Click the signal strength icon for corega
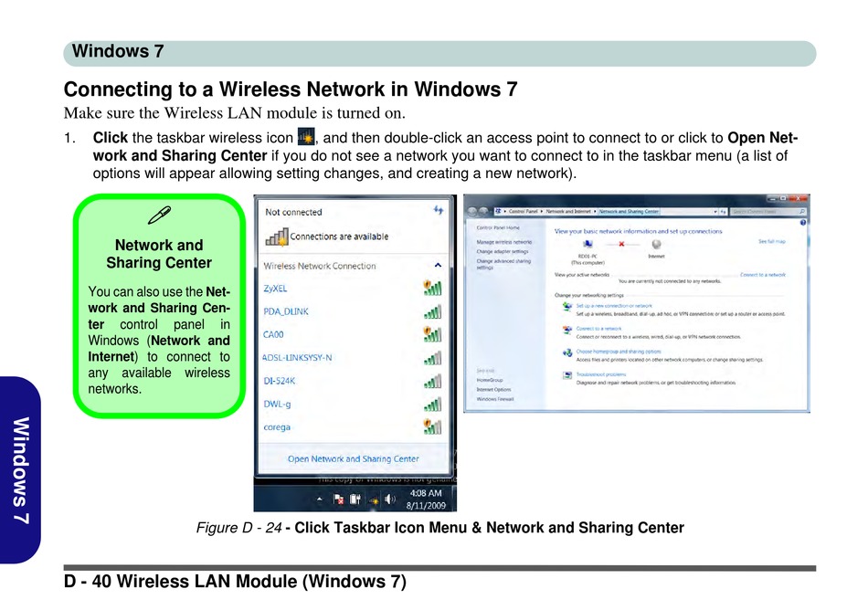 (432, 427)
